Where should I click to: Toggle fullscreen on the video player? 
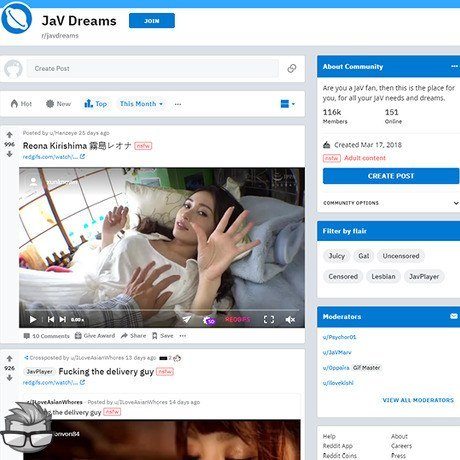[x=269, y=319]
